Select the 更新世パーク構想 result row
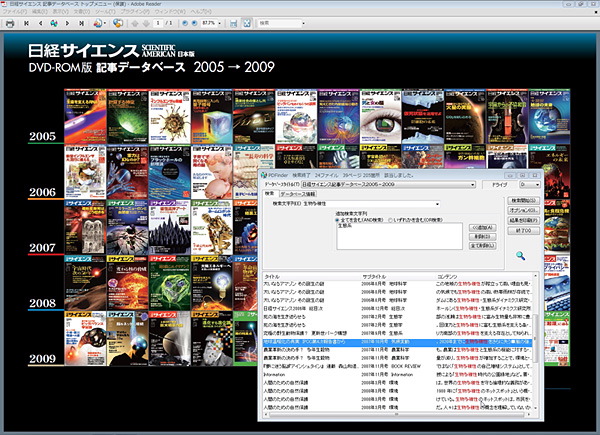The height and width of the screenshot is (435, 600). coord(398,334)
